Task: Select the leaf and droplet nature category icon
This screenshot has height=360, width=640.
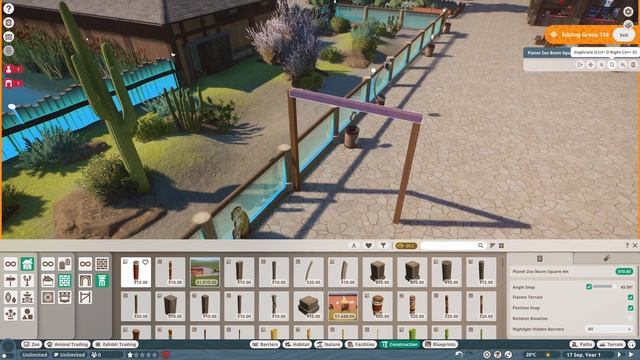Action: tap(11, 297)
